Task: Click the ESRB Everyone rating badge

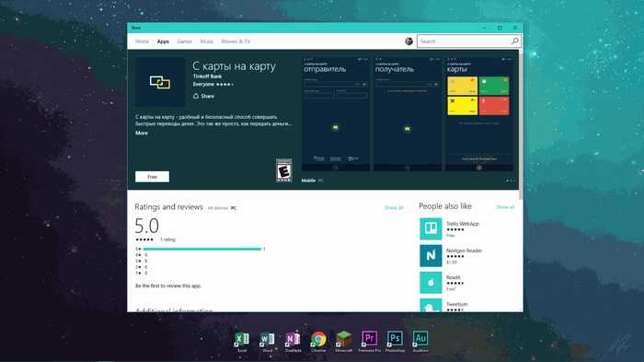Action: pos(283,169)
